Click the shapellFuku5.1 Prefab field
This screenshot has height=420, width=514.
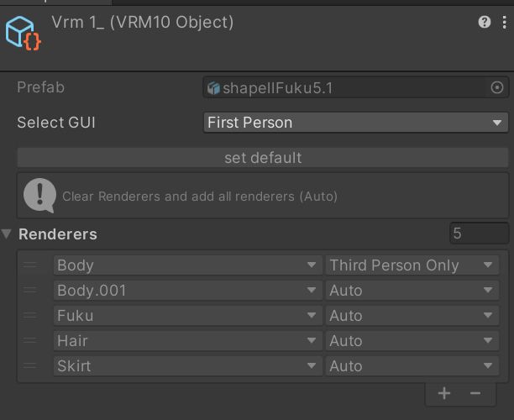click(x=344, y=87)
